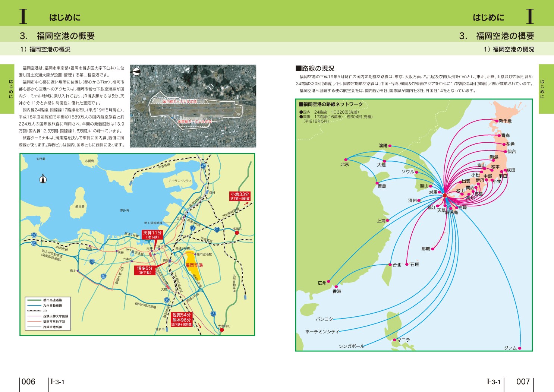The width and height of the screenshot is (554, 392).
Task: Click page number 007
Action: pos(523,382)
